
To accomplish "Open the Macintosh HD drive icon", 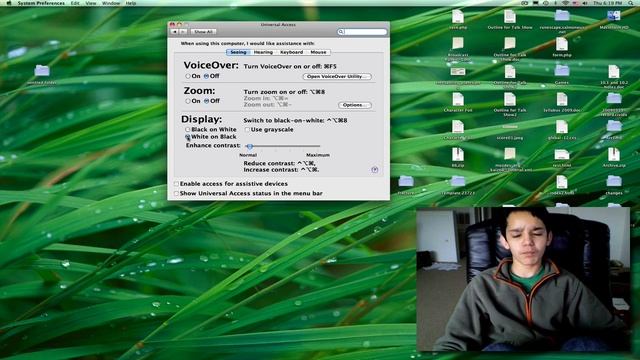I will [x=613, y=16].
